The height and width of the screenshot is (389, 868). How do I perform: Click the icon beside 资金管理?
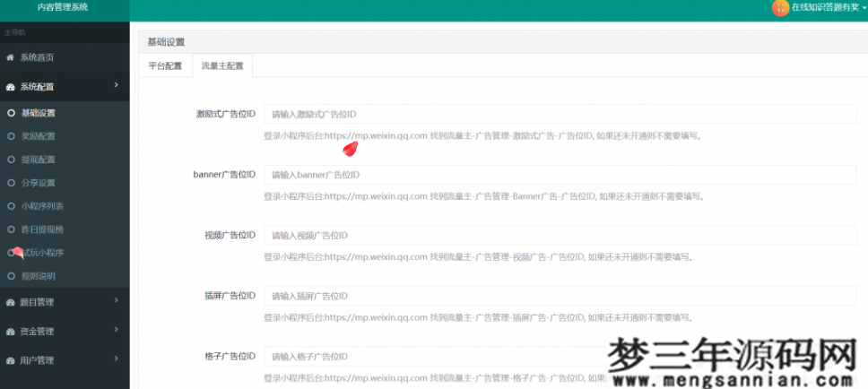(11, 331)
